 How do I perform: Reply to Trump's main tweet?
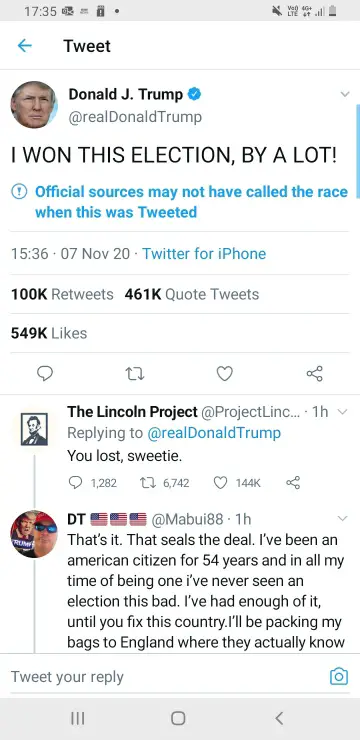pos(45,374)
